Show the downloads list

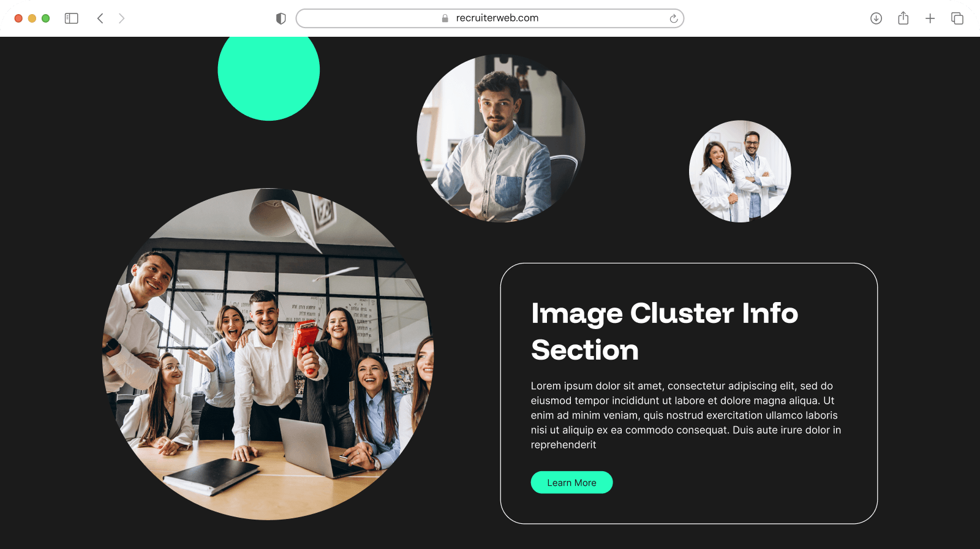(x=876, y=18)
